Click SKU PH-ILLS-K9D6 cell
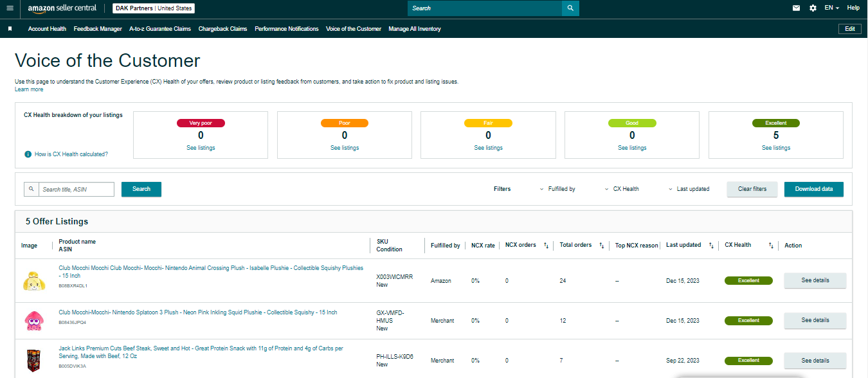This screenshot has width=868, height=378. click(395, 356)
